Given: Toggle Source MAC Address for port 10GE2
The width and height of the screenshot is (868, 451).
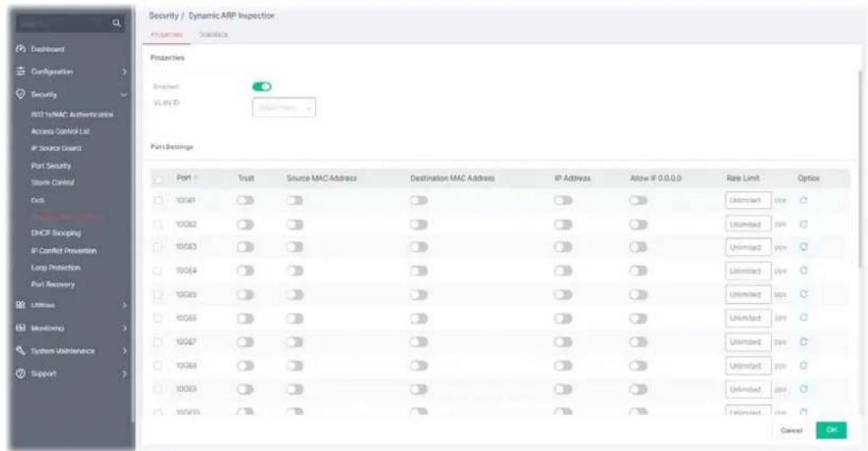Looking at the screenshot, I should [x=295, y=224].
